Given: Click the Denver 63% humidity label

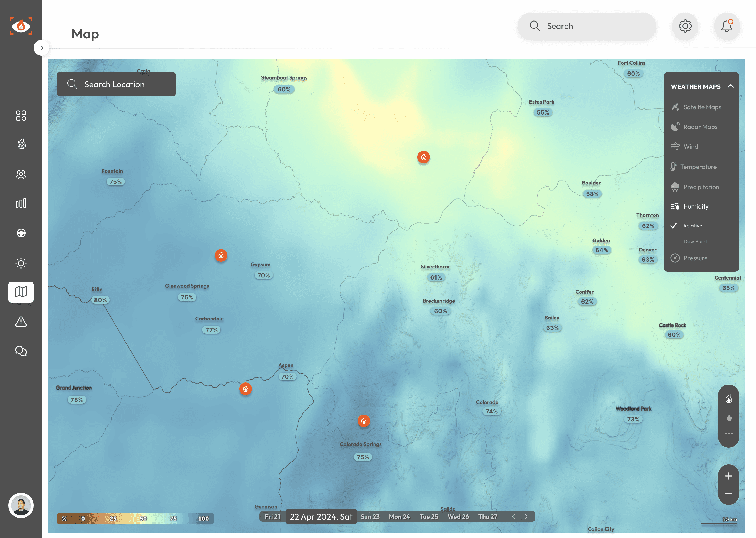Looking at the screenshot, I should [x=648, y=259].
